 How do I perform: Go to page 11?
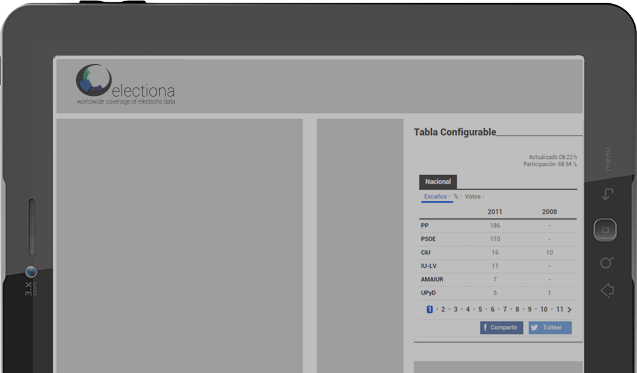pos(560,309)
